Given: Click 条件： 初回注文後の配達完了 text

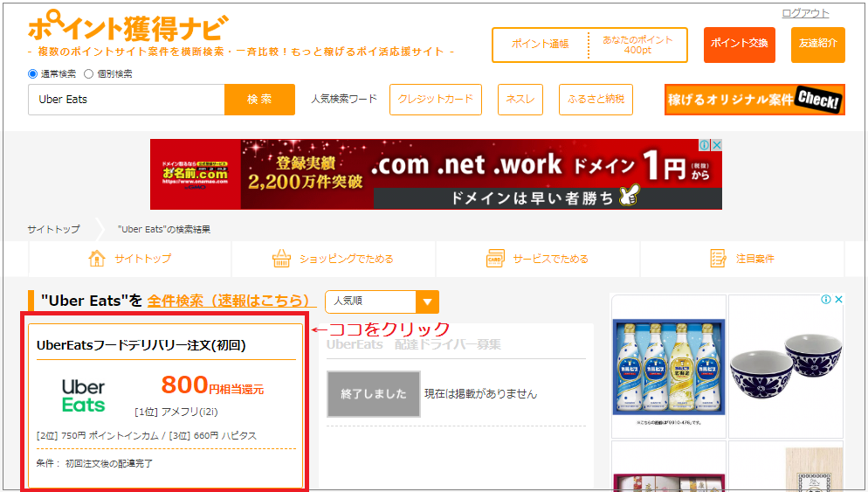Looking at the screenshot, I should 94,463.
